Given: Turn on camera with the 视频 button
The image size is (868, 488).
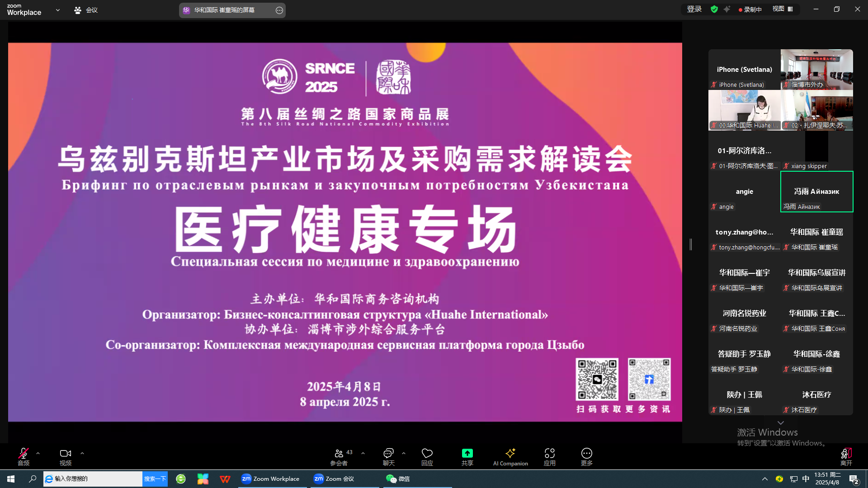Looking at the screenshot, I should (66, 456).
